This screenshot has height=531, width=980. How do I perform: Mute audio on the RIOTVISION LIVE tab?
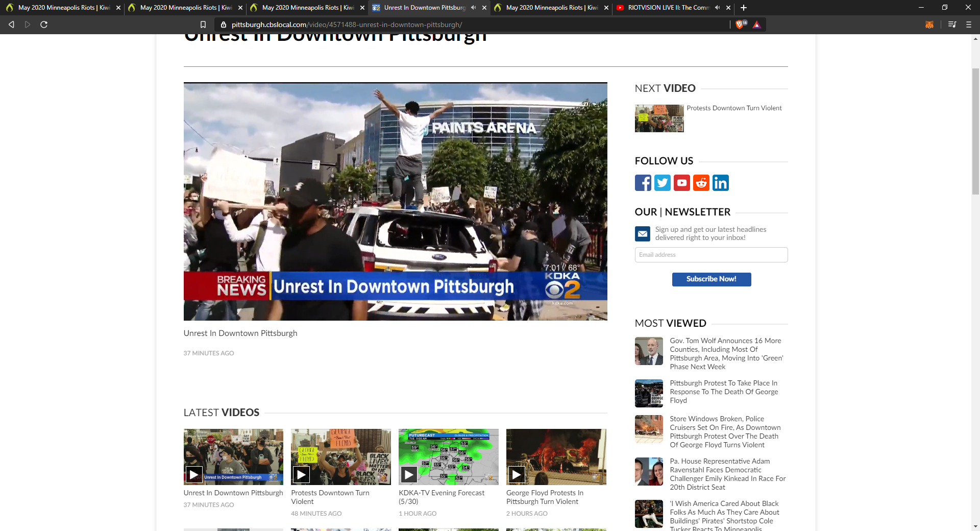tap(717, 8)
